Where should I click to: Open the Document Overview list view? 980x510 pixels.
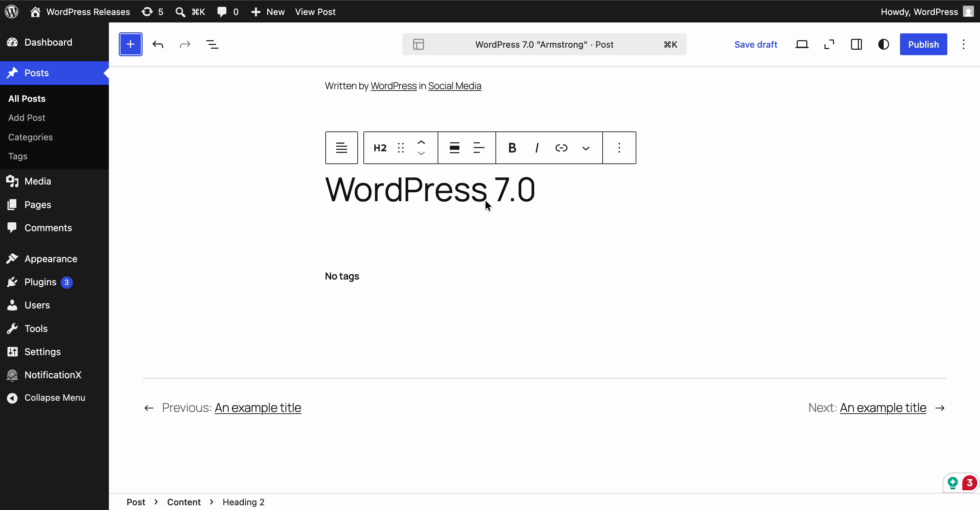212,45
